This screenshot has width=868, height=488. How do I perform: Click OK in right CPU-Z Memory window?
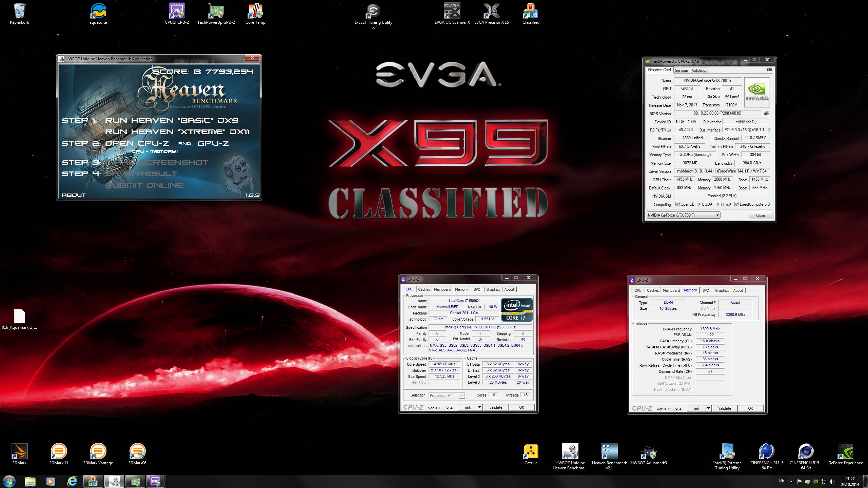[750, 408]
